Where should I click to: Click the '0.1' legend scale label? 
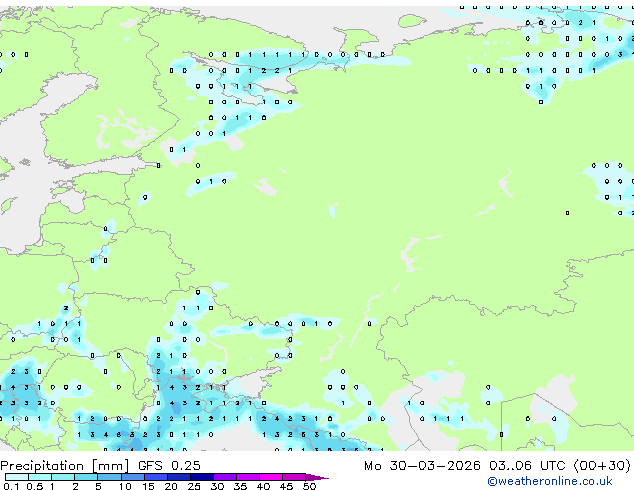(x=11, y=486)
